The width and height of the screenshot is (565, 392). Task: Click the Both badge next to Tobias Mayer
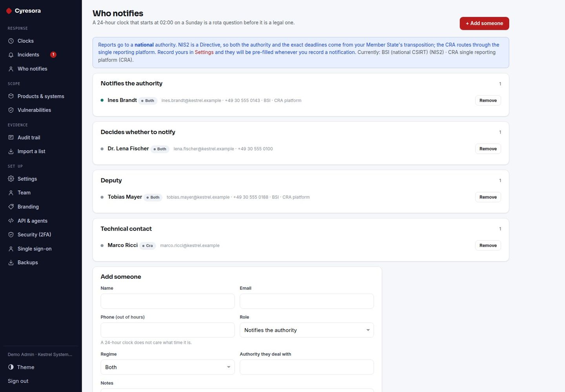point(153,198)
